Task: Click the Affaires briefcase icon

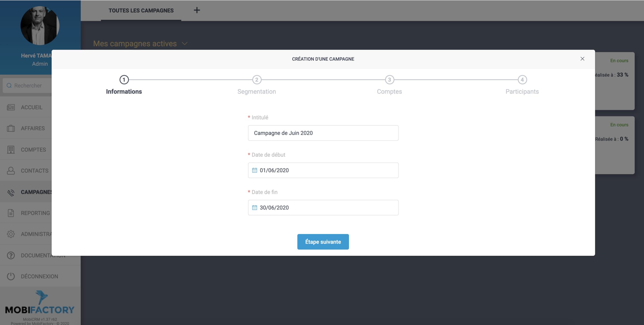Action: point(11,128)
